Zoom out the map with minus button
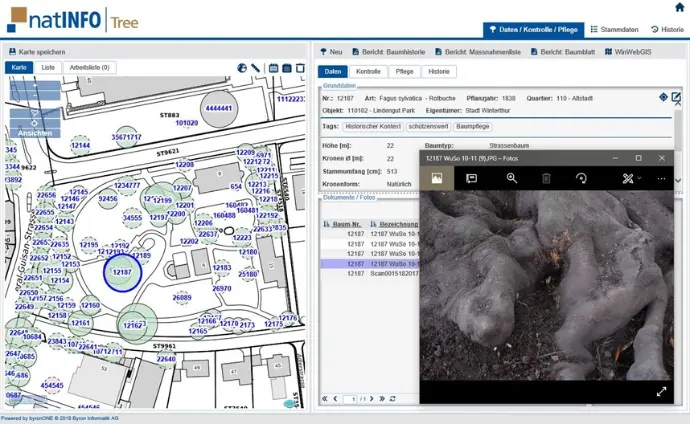The image size is (690, 424). click(x=35, y=95)
